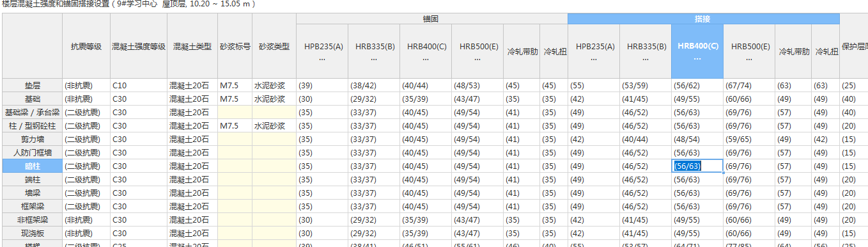Image resolution: width=868 pixels, height=247 pixels.
Task: Click HRB400(C) header under 锚固
Action: click(426, 51)
